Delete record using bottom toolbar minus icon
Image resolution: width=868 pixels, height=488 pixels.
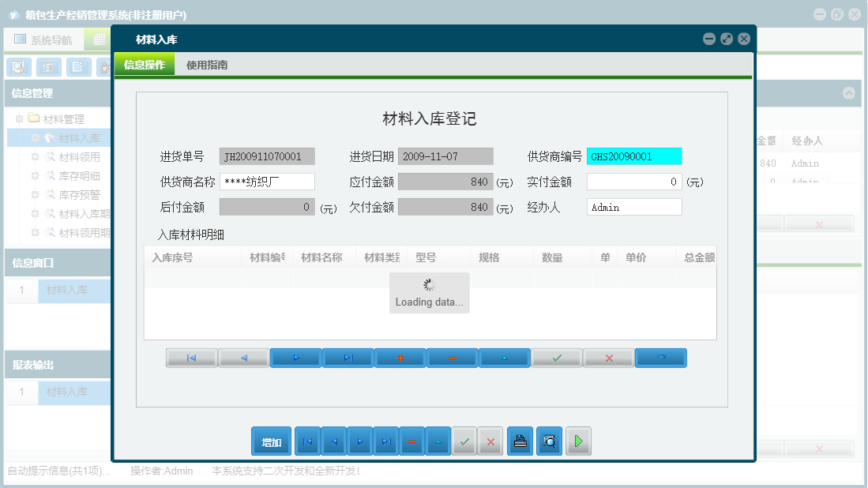pos(411,441)
